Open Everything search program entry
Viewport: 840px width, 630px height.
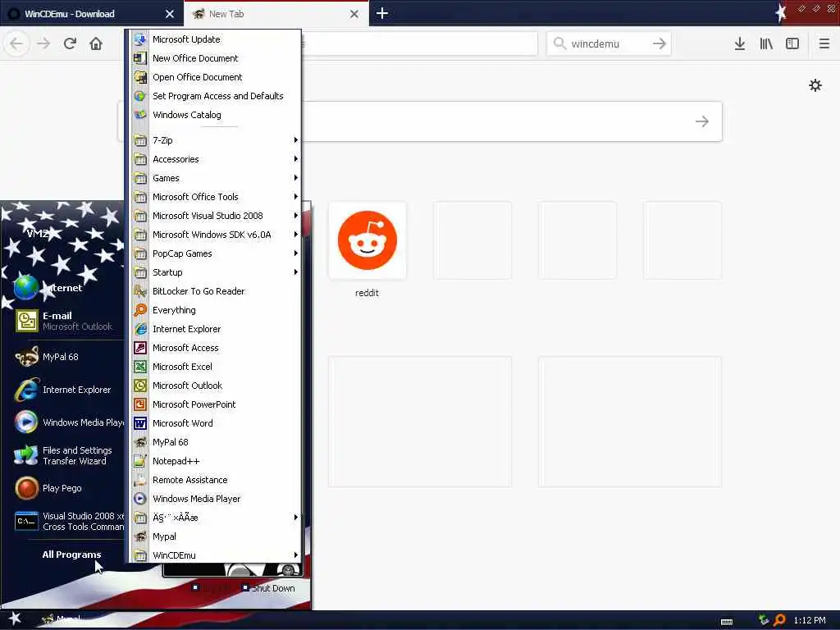pos(216,310)
